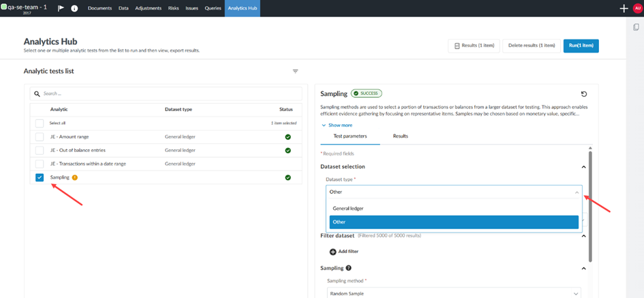The width and height of the screenshot is (644, 298).
Task: Click the Run (1 item) button
Action: tap(581, 46)
